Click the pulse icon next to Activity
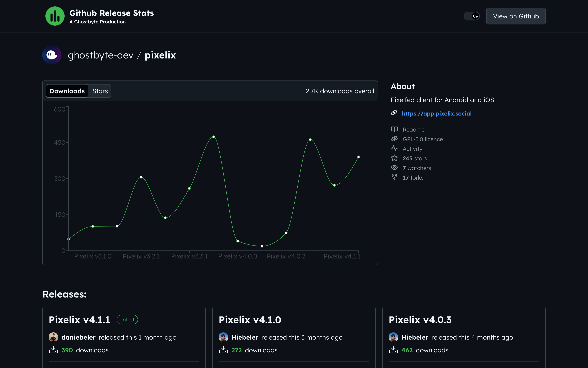Viewport: 588px width, 368px height. pos(394,149)
